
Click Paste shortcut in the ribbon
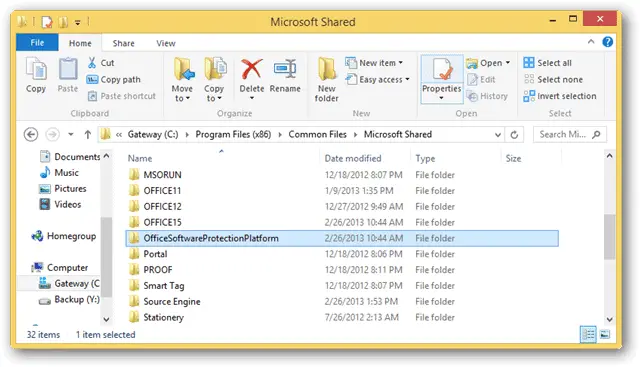click(122, 96)
